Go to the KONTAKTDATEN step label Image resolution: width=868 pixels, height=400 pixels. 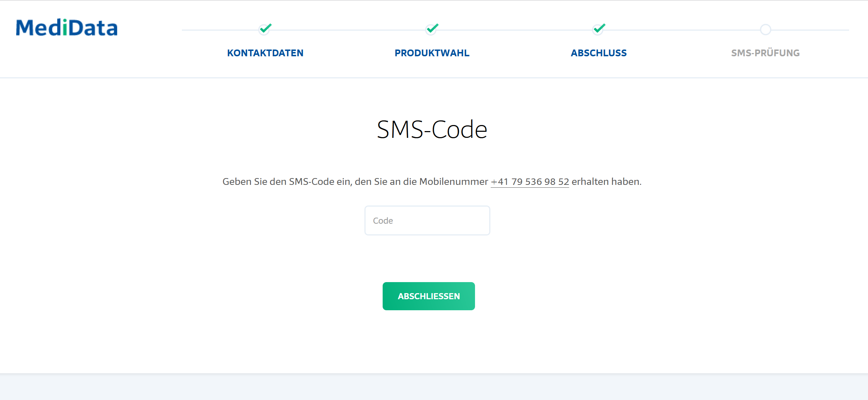pos(265,53)
